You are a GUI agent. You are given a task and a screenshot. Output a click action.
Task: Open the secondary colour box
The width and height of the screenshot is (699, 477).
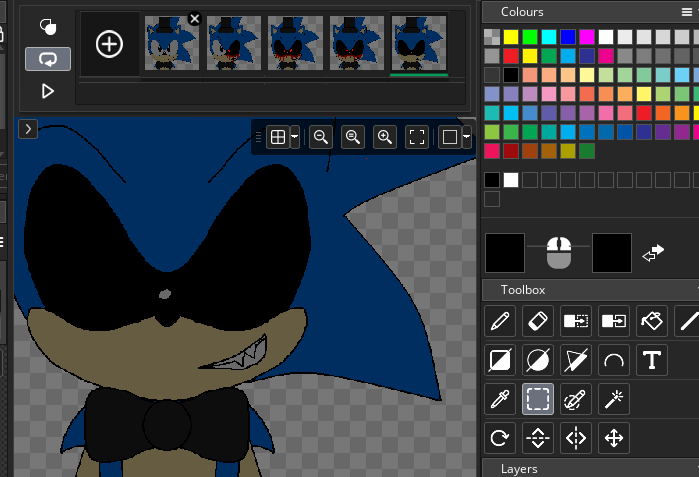pos(612,253)
